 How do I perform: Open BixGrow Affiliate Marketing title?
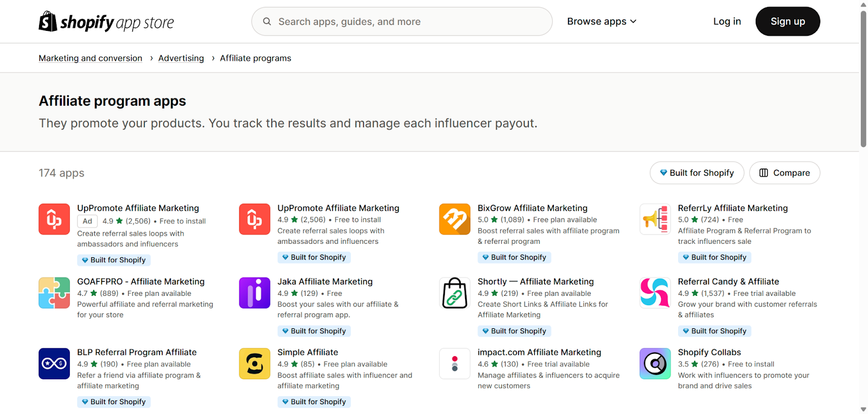pyautogui.click(x=532, y=208)
